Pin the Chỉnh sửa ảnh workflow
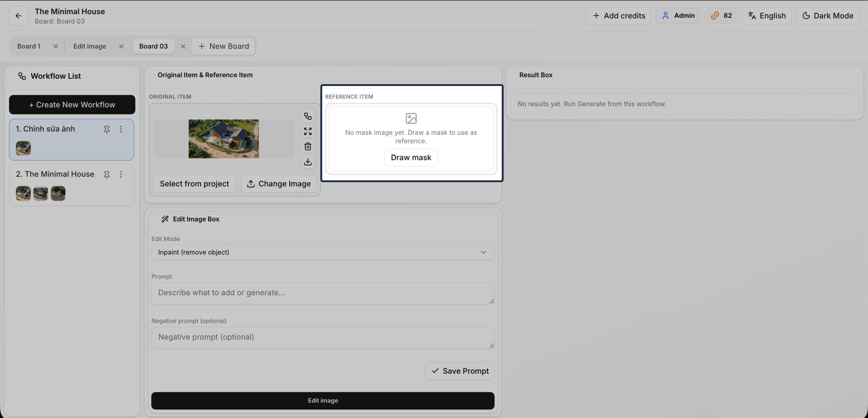Image resolution: width=868 pixels, height=418 pixels. point(106,129)
